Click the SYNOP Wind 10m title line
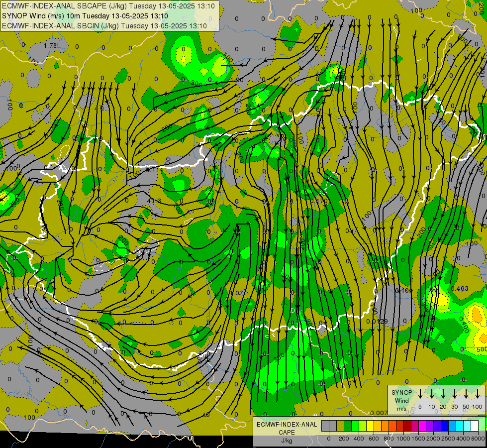This screenshot has width=487, height=448. point(85,16)
